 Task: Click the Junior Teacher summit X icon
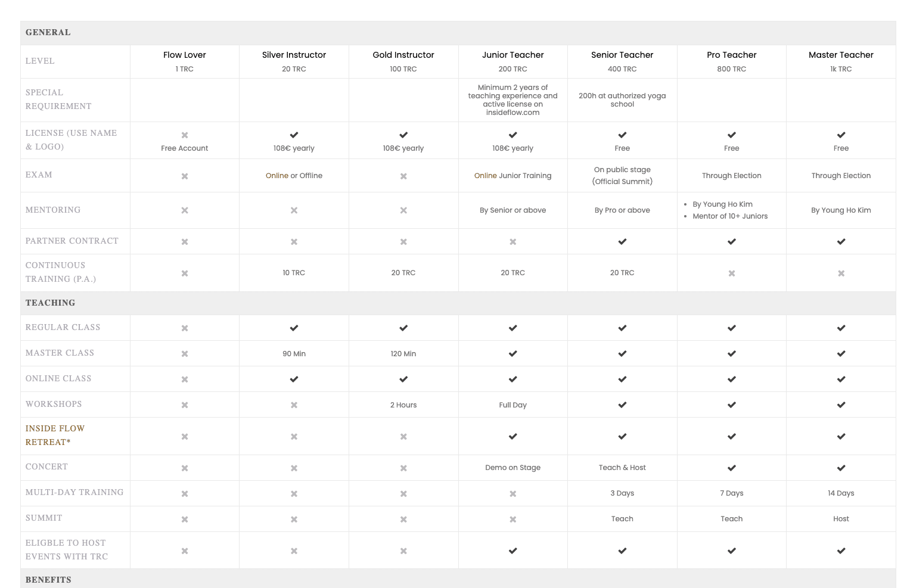(x=512, y=519)
